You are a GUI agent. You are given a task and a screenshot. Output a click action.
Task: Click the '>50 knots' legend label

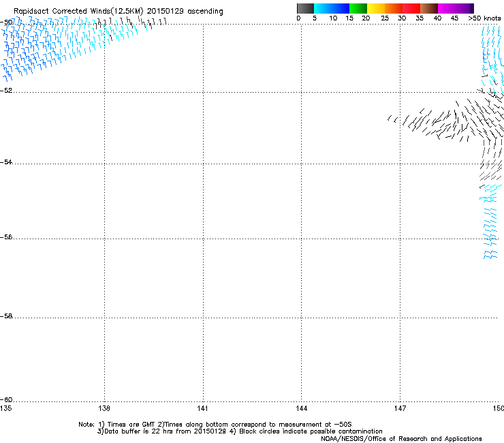pyautogui.click(x=484, y=18)
